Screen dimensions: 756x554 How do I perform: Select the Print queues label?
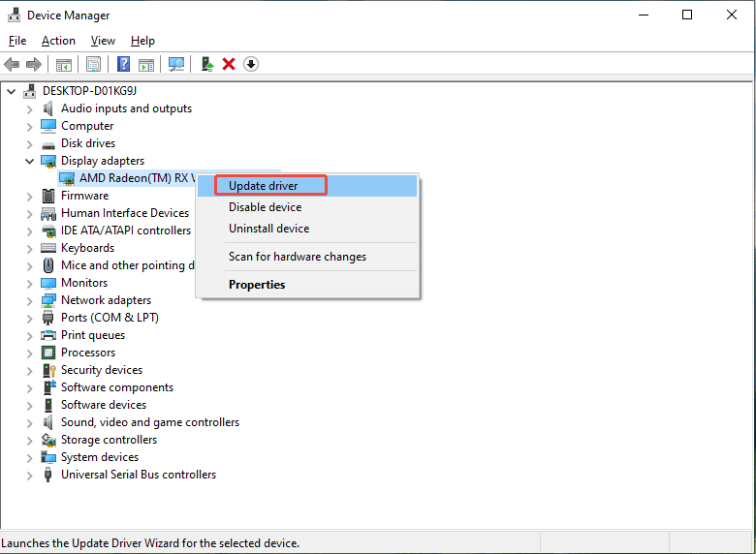(93, 335)
